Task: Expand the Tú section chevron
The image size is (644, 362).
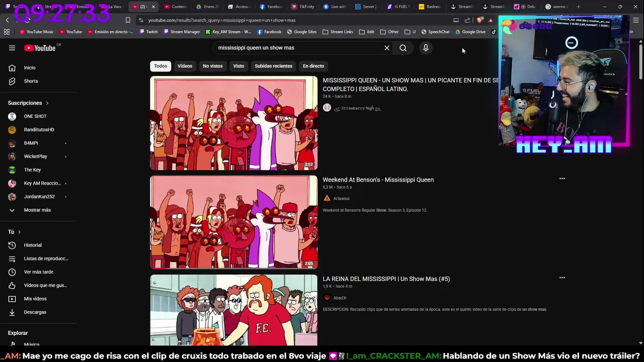Action: click(x=19, y=232)
